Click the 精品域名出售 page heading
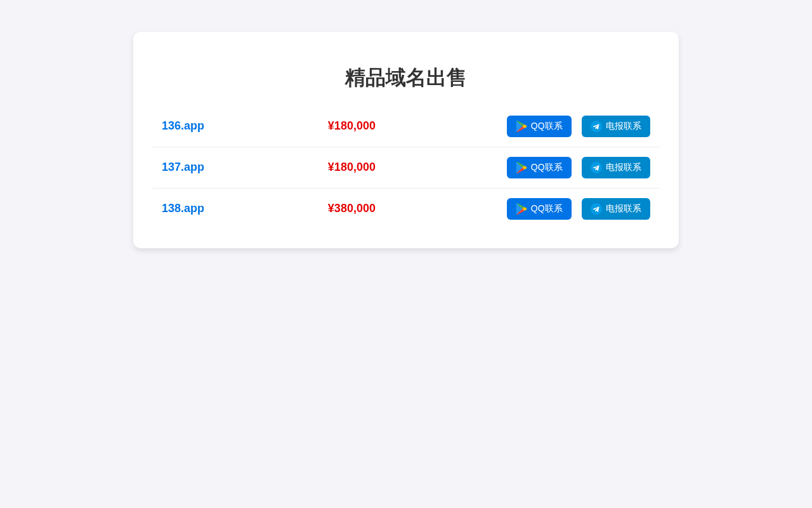Viewport: 812px width, 508px height. pyautogui.click(x=406, y=78)
